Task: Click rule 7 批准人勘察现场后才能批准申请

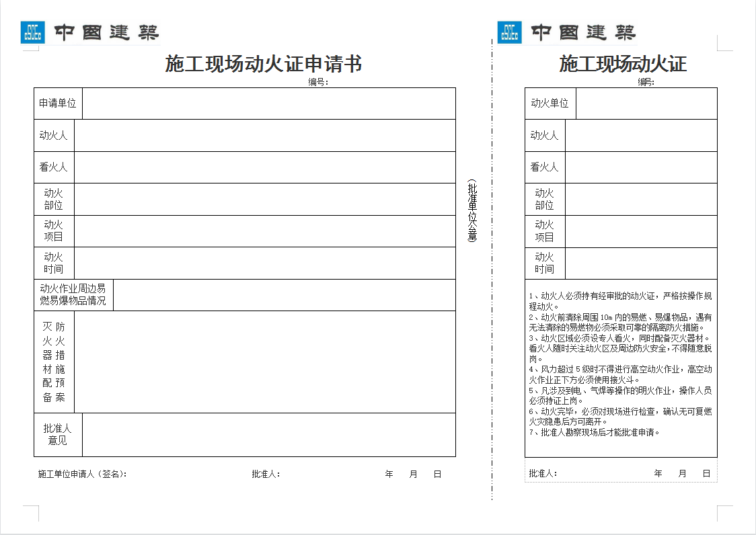Action: [x=594, y=432]
